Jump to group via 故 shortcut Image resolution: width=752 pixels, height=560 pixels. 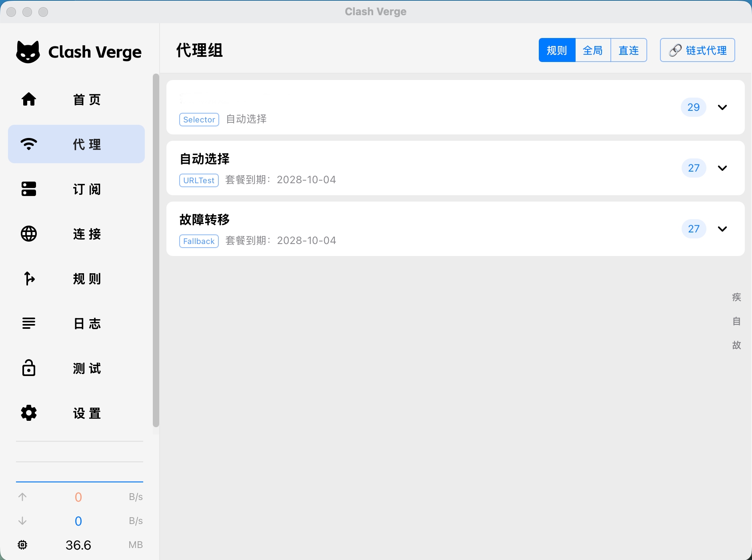click(x=736, y=345)
